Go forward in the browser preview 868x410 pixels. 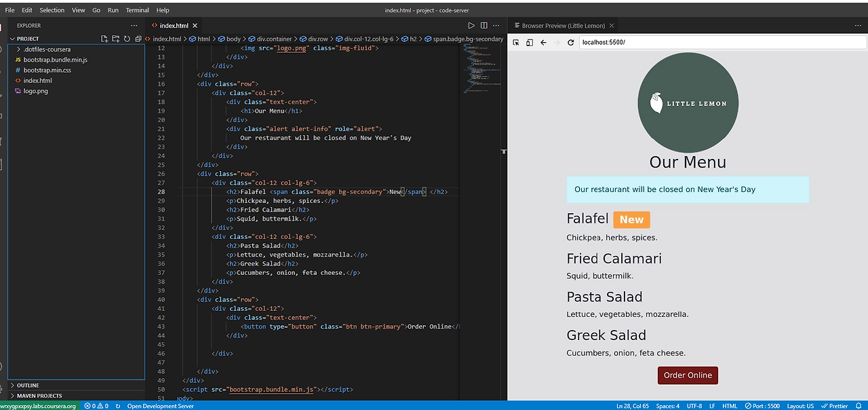[x=557, y=42]
